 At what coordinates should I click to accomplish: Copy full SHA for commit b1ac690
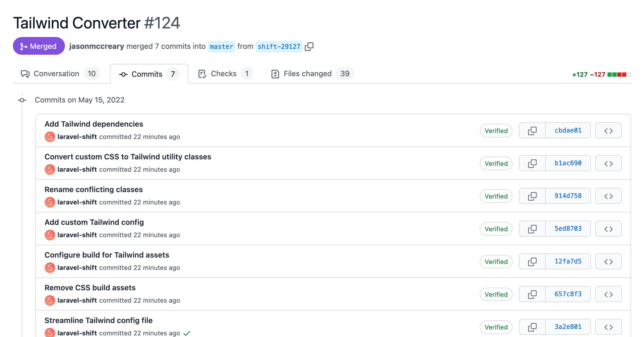[532, 163]
